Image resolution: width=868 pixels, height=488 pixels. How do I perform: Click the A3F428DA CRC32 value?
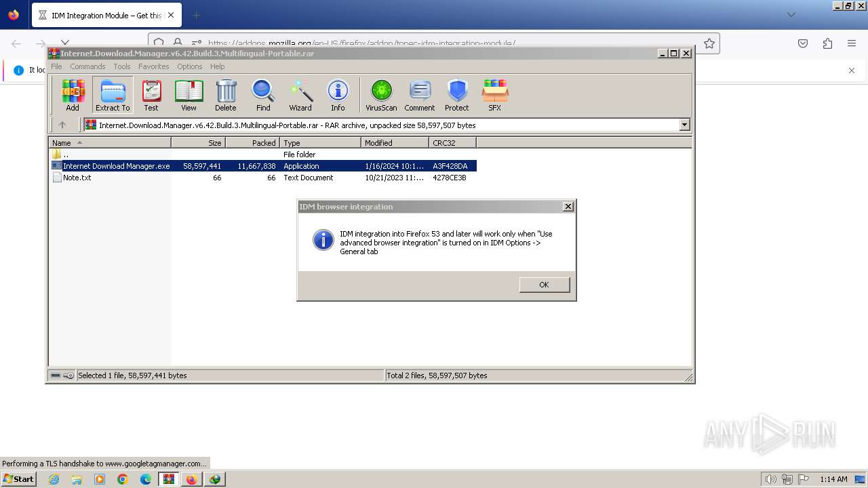[x=450, y=166]
